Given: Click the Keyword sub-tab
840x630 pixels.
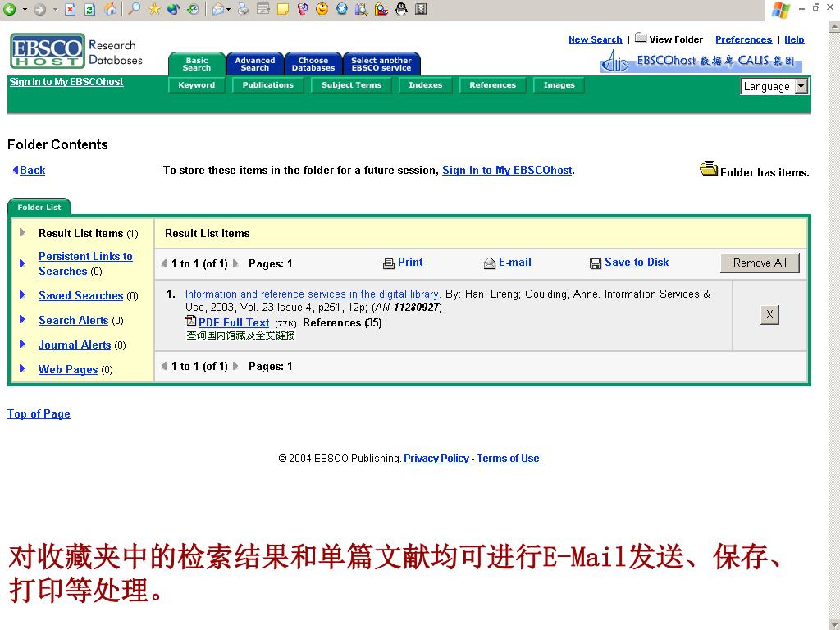Looking at the screenshot, I should (x=197, y=85).
